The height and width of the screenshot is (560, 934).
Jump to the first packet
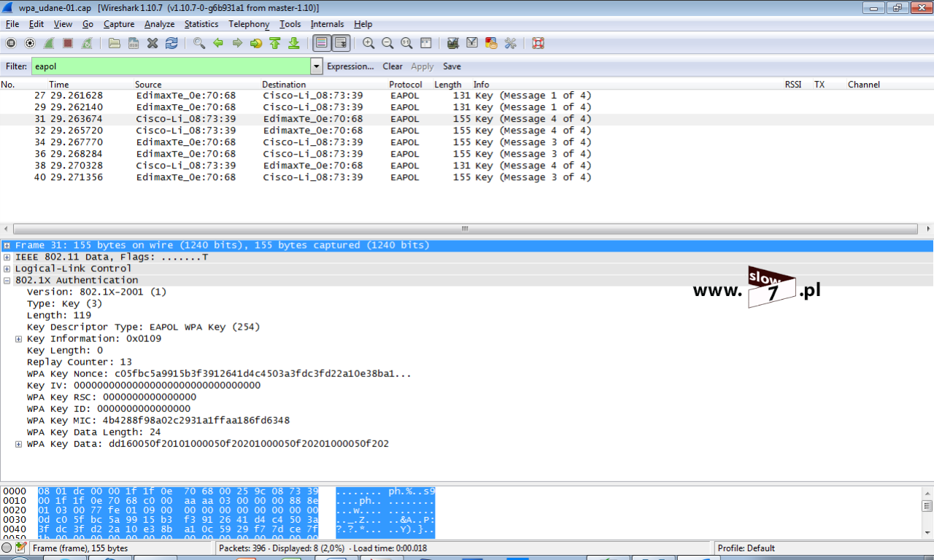tap(275, 43)
